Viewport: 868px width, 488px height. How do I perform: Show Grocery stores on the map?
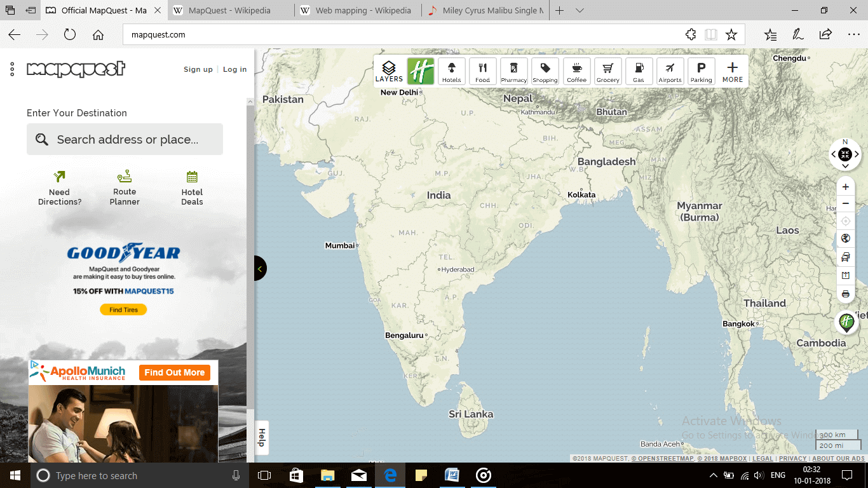(x=607, y=71)
